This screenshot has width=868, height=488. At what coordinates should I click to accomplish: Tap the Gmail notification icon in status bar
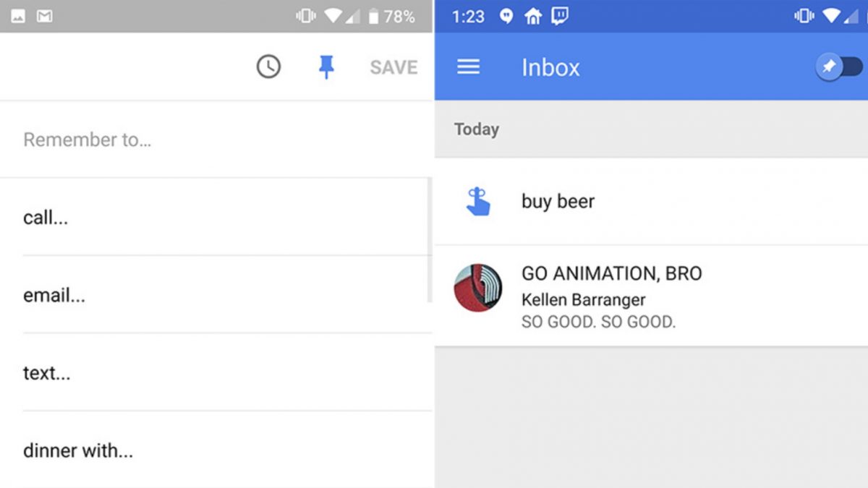(x=44, y=16)
